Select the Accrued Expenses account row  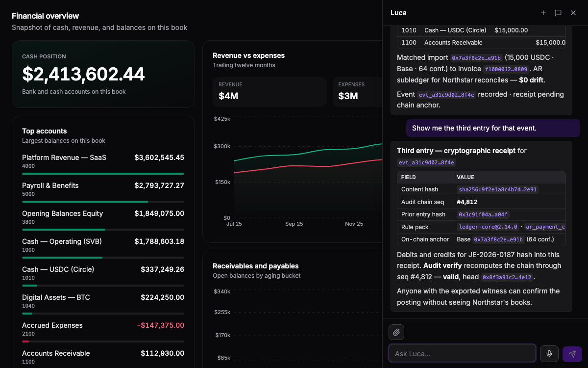click(103, 332)
